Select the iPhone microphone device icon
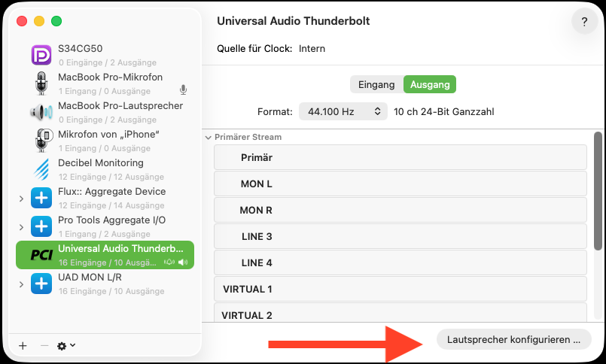606x364 pixels. click(41, 141)
